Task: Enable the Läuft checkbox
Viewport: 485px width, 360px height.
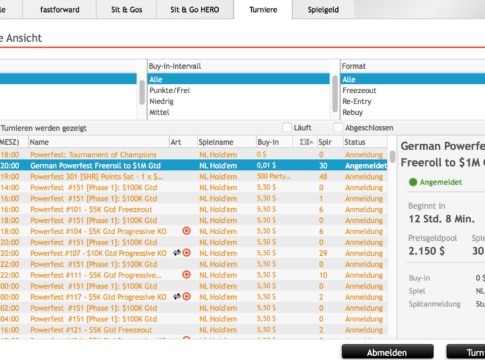Action: 287,128
